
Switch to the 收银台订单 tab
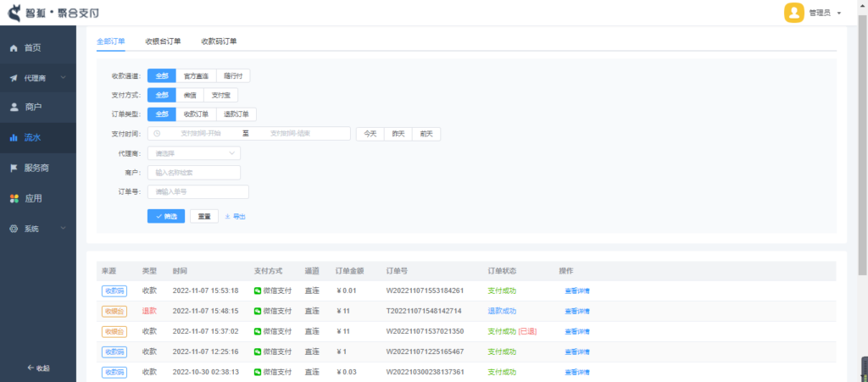(163, 41)
